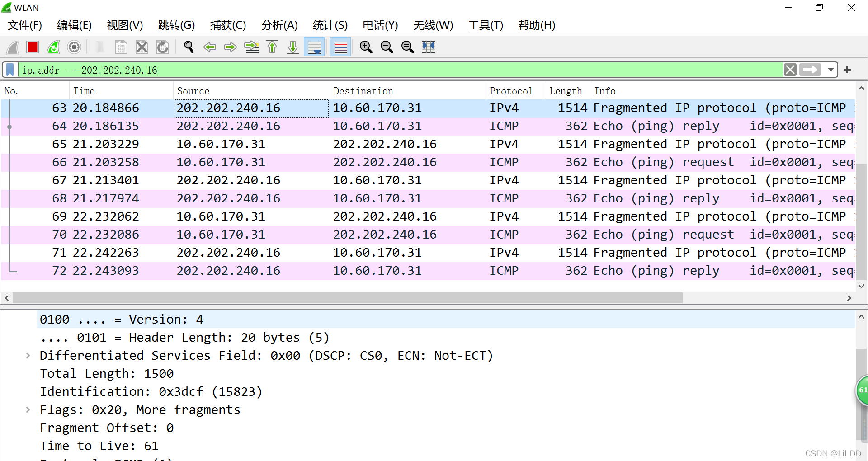Clear the display filter
The height and width of the screenshot is (461, 868).
pos(790,70)
